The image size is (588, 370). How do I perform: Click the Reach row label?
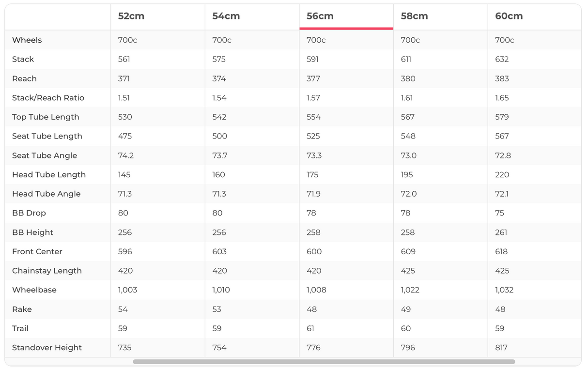[25, 78]
